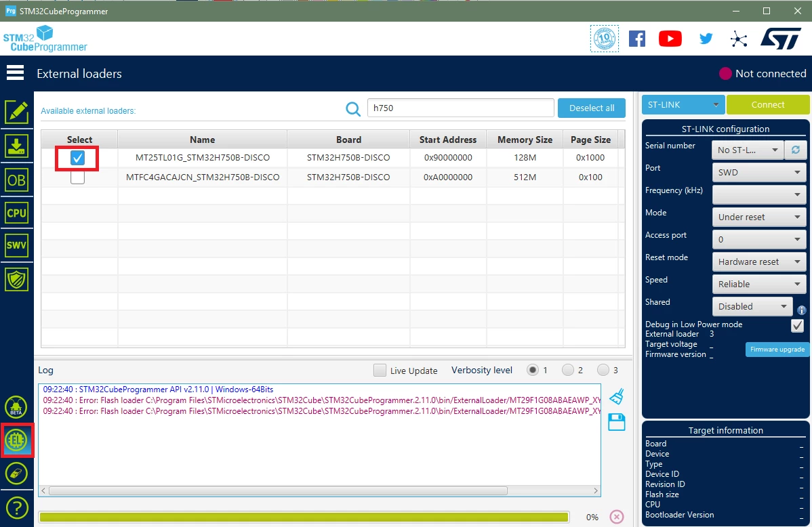Image resolution: width=812 pixels, height=527 pixels.
Task: Sort by the Start Address column header
Action: (x=448, y=140)
